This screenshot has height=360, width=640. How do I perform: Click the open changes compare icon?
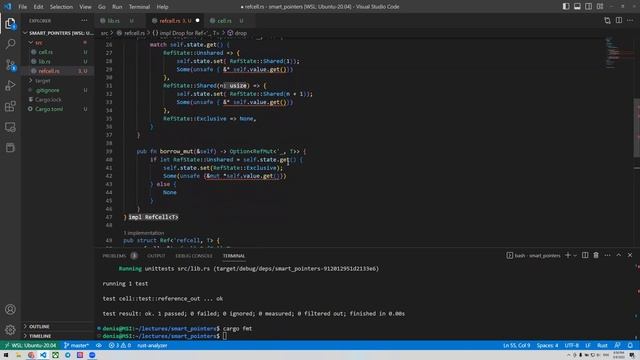pyautogui.click(x=607, y=20)
